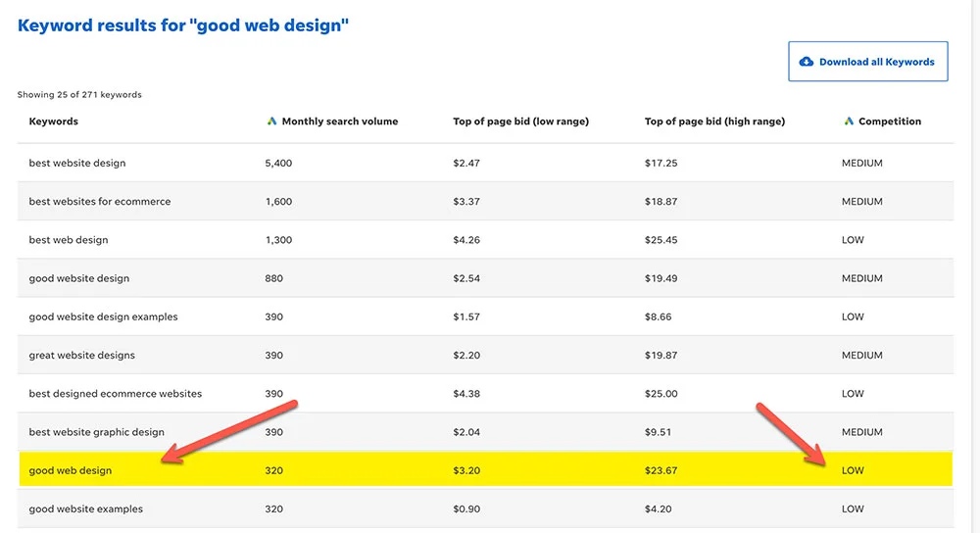Select the "best websites for ecommerce" keyword row
This screenshot has width=980, height=533.
point(100,202)
